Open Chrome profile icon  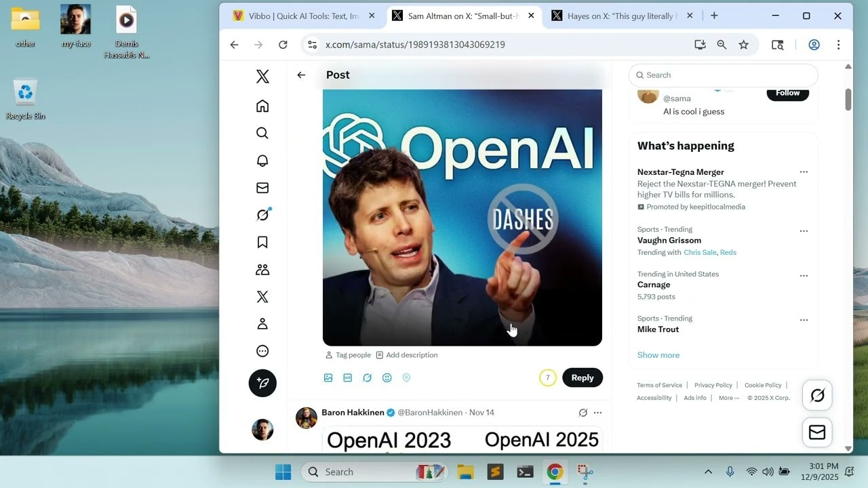click(814, 45)
